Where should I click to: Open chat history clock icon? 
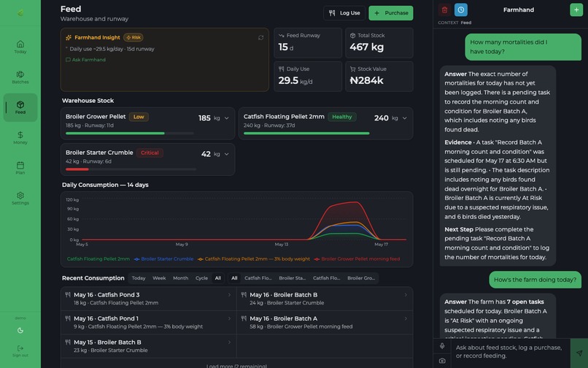461,9
